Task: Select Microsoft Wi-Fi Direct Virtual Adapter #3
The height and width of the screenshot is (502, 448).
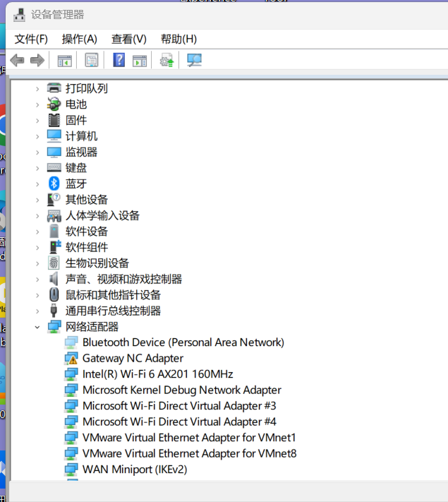Action: (179, 406)
